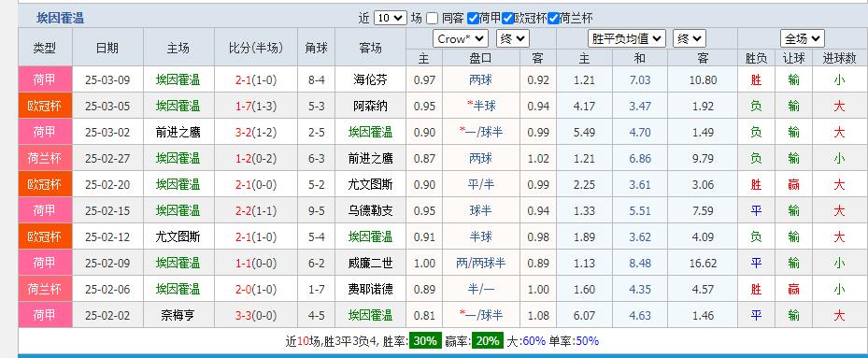Click 乌德勒支 away team link
Viewport: 868px width, 358px height.
coord(370,210)
